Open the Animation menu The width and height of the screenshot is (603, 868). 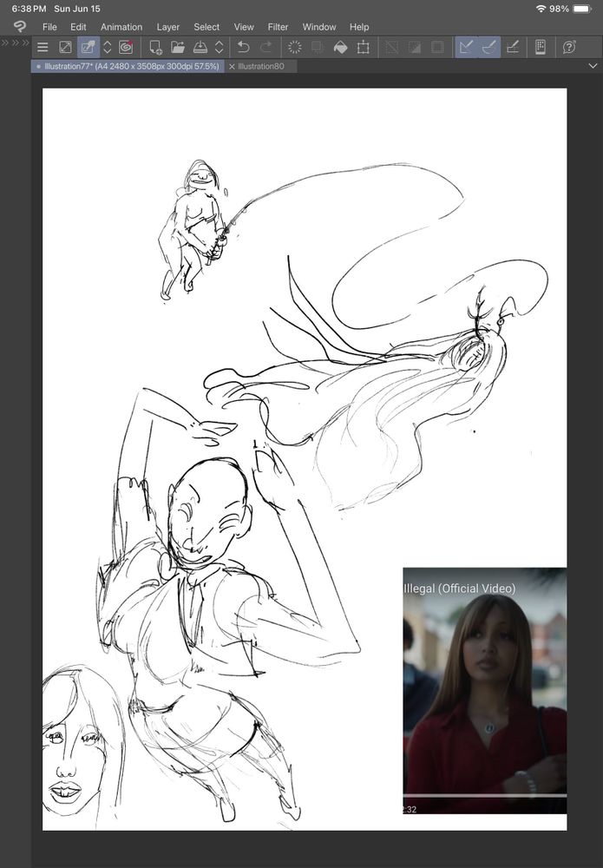pyautogui.click(x=121, y=27)
